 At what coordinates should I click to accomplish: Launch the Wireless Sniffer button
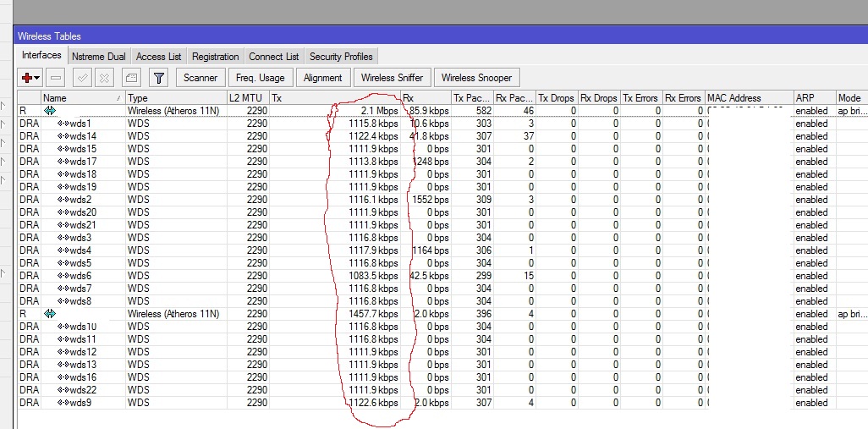(392, 78)
